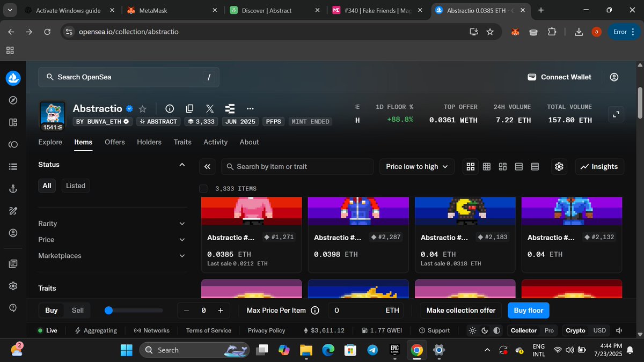Show hidden system tray icons
This screenshot has height=362, width=644.
coord(487,350)
